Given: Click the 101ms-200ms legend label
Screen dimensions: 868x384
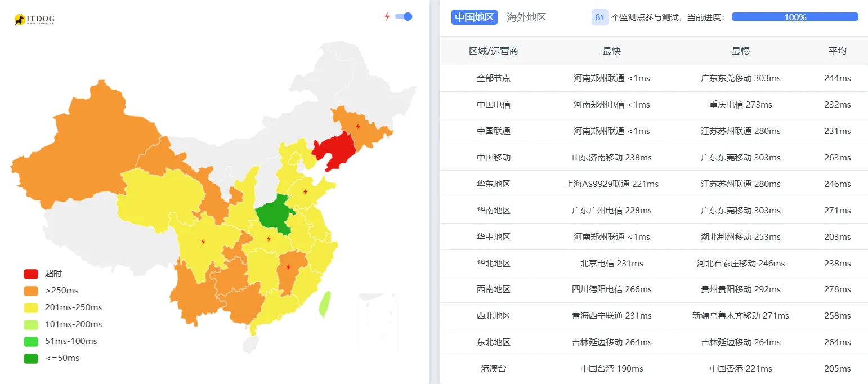Looking at the screenshot, I should [73, 324].
